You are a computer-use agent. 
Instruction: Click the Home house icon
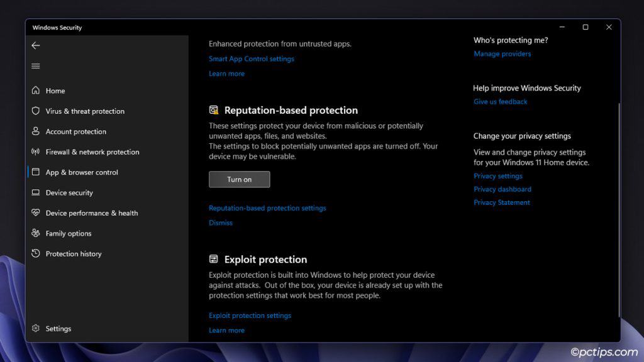36,90
